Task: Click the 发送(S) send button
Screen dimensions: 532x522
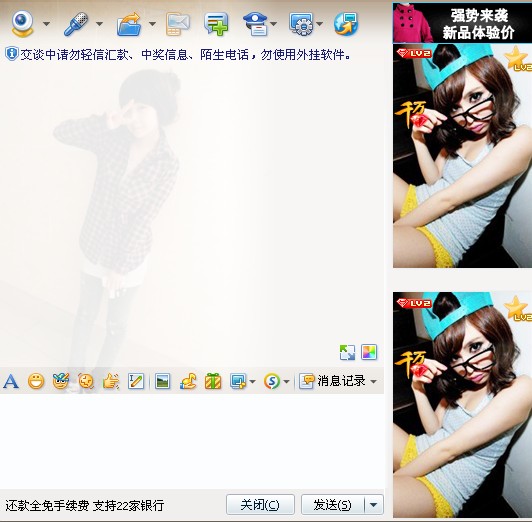Action: point(332,505)
